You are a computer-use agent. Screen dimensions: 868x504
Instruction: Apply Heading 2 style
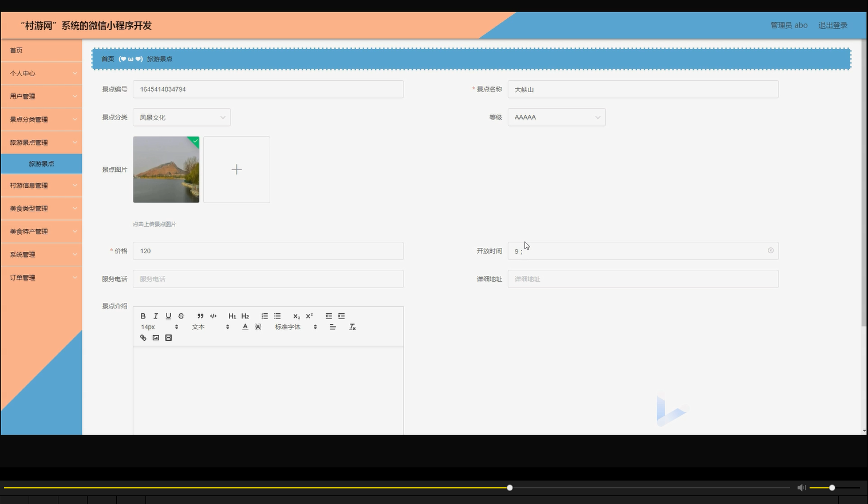coord(245,316)
